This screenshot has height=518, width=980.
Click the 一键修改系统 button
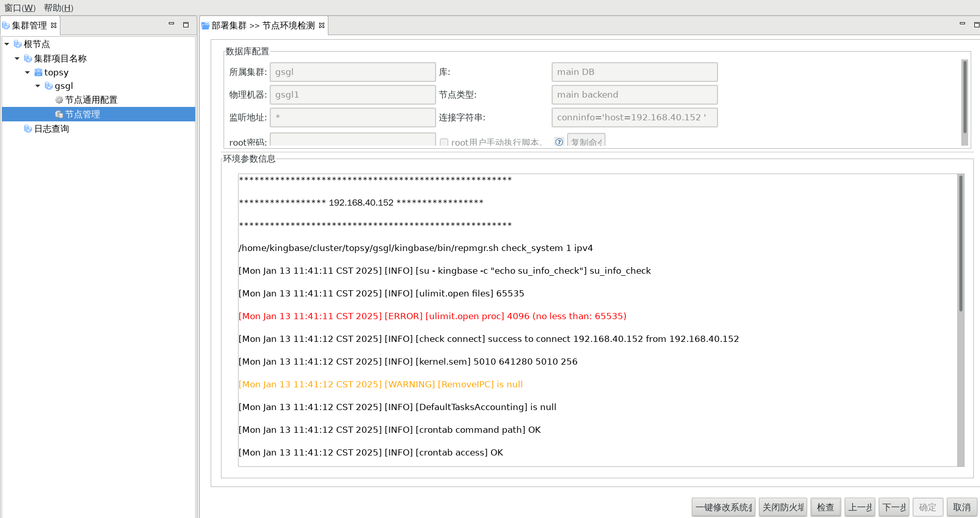tap(723, 507)
